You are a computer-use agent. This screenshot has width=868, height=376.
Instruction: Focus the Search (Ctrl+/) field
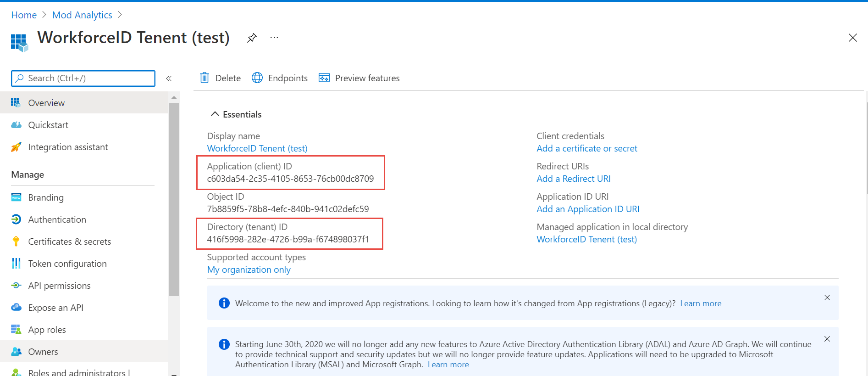click(83, 79)
